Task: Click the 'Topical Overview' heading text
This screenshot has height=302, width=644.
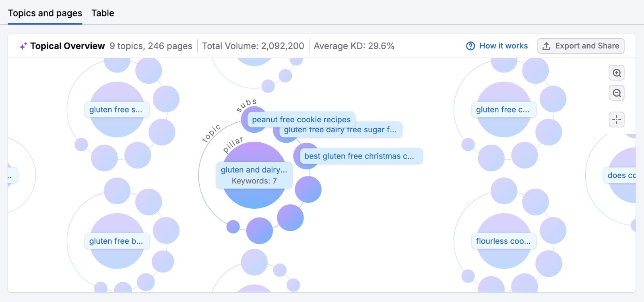Action: pyautogui.click(x=68, y=46)
